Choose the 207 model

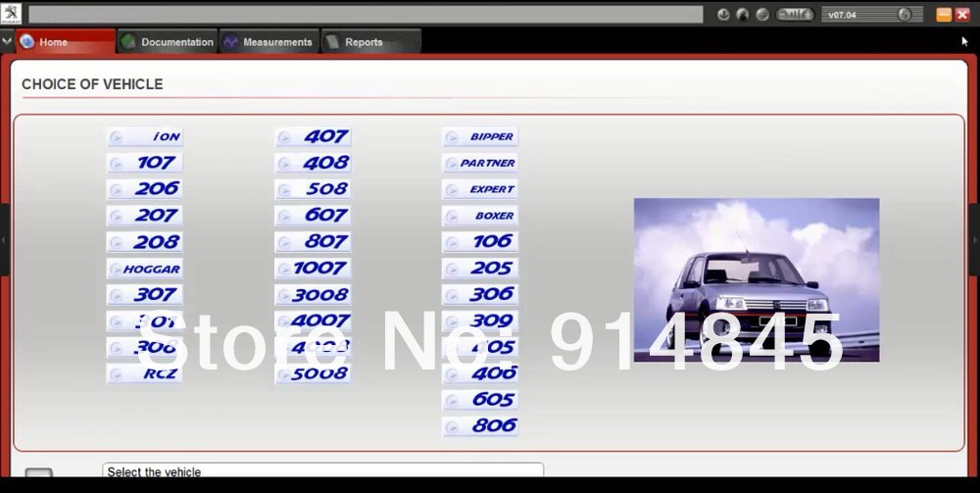[x=144, y=216]
